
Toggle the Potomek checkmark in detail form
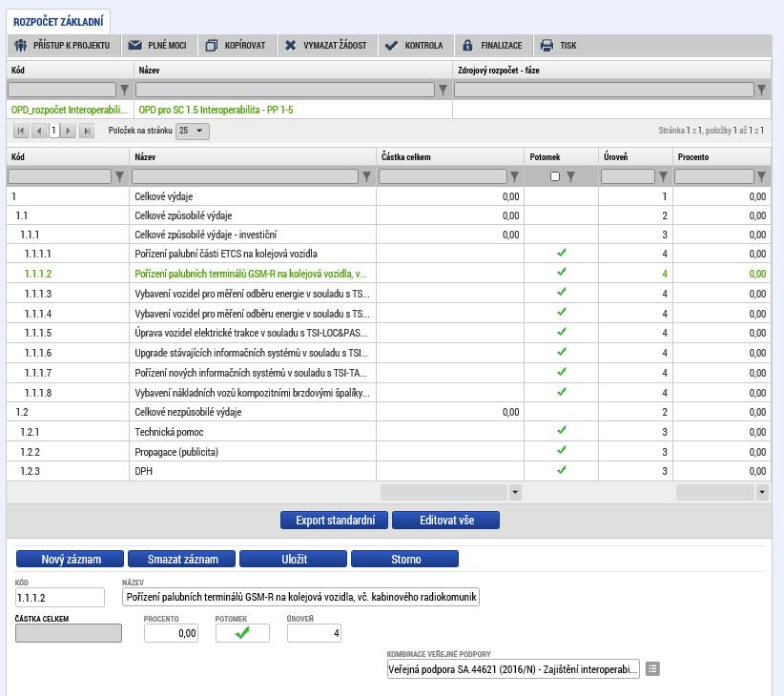pyautogui.click(x=242, y=633)
